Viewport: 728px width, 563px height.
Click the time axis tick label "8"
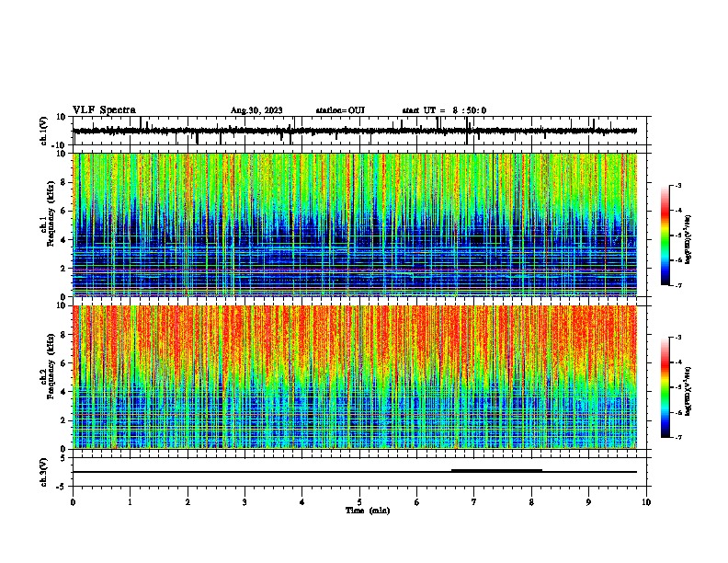point(531,502)
